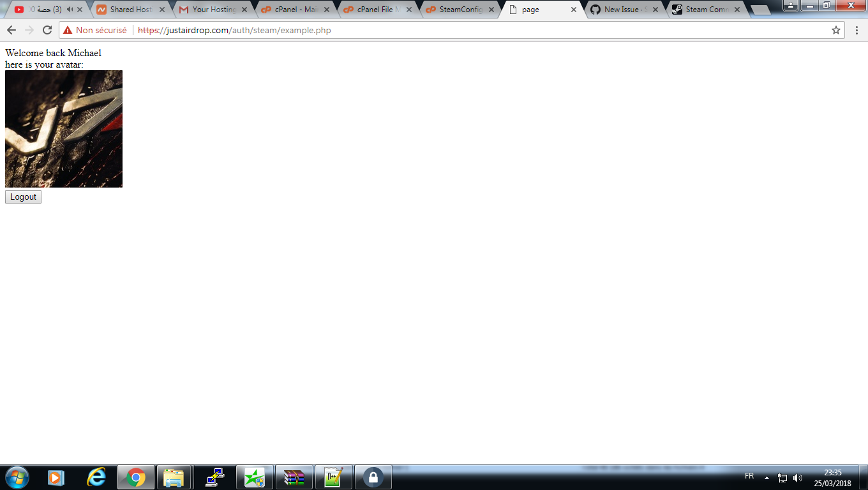Open a new tab
This screenshot has height=490, width=868.
tap(761, 10)
